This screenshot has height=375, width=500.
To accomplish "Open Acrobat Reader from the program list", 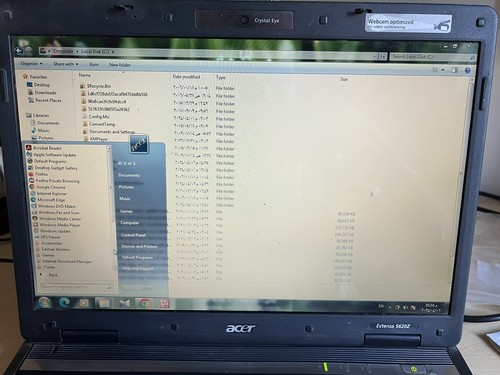I will [47, 148].
